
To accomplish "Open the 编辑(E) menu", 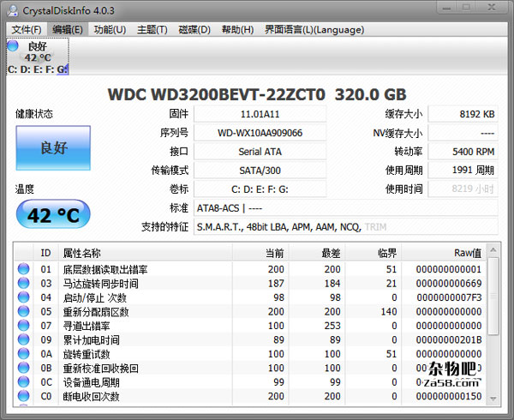I will pos(67,30).
